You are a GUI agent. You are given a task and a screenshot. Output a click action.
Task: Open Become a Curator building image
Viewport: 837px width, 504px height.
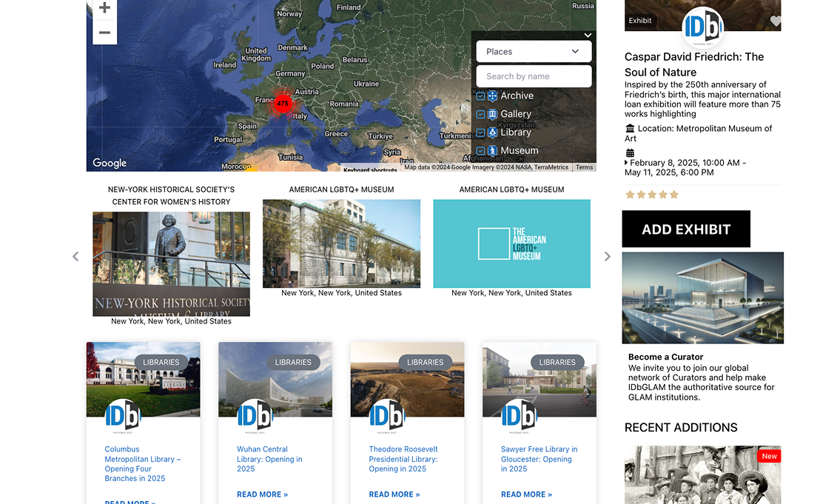[703, 298]
